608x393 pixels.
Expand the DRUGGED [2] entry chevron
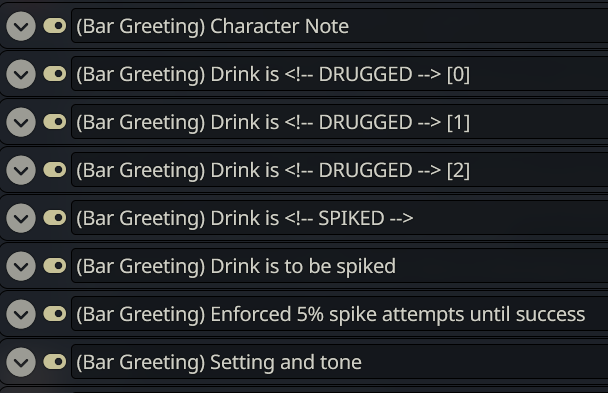[x=21, y=170]
